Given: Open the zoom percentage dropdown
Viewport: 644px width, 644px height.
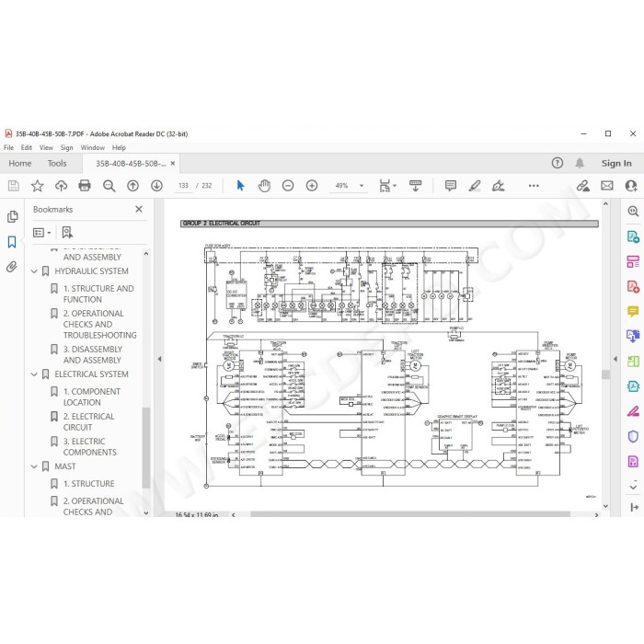Looking at the screenshot, I should (362, 186).
